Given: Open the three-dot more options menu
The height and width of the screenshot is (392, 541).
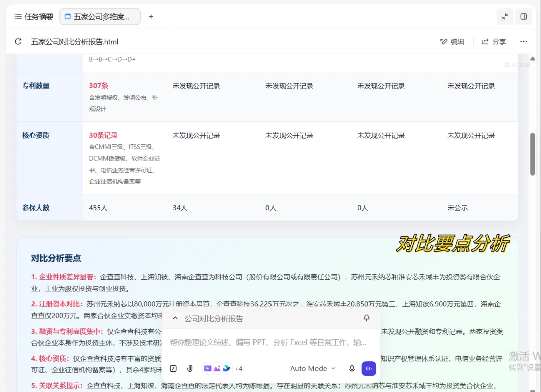Looking at the screenshot, I should [524, 42].
